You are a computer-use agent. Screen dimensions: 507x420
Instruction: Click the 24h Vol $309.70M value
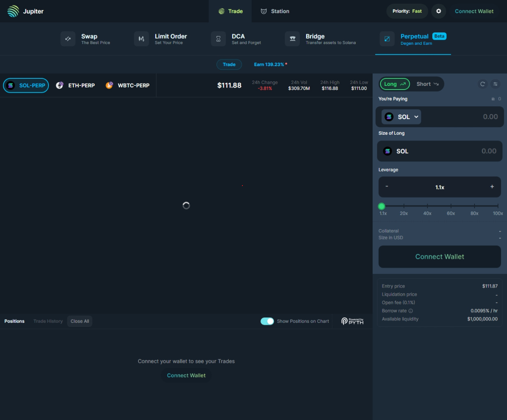point(299,88)
